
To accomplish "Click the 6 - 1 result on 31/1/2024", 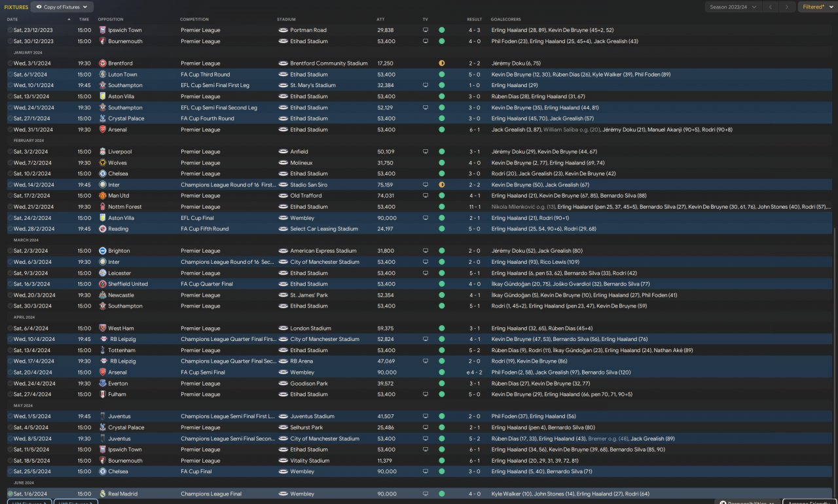I will click(x=475, y=130).
